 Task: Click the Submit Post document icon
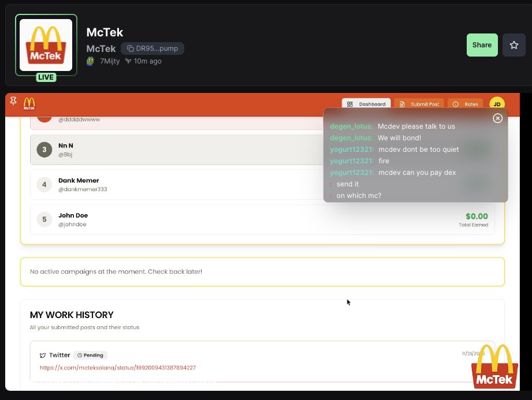click(x=401, y=104)
